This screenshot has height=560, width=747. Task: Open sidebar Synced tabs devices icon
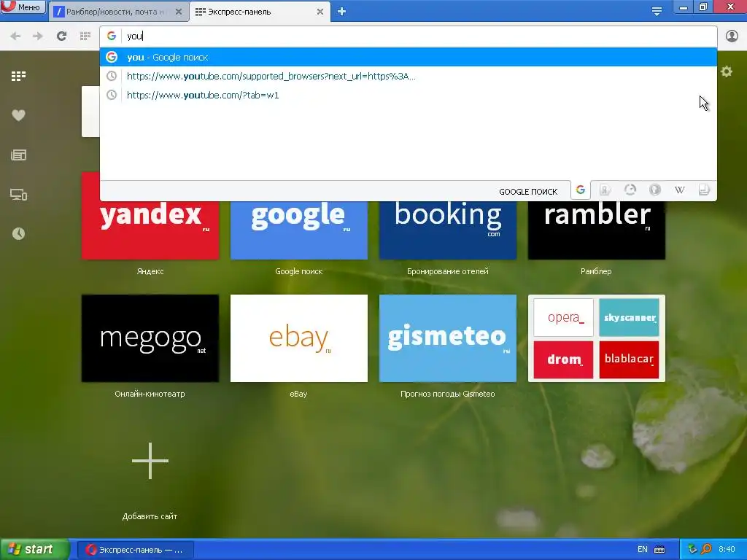click(18, 194)
